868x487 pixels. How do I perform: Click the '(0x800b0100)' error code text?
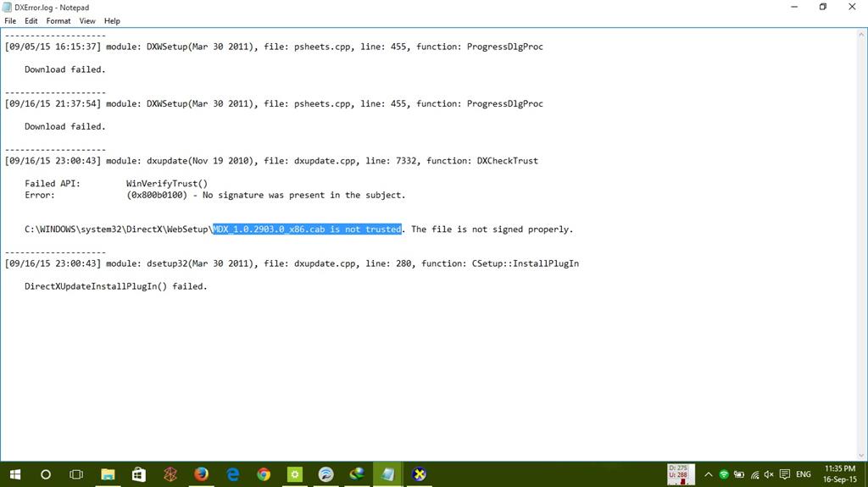click(x=157, y=196)
